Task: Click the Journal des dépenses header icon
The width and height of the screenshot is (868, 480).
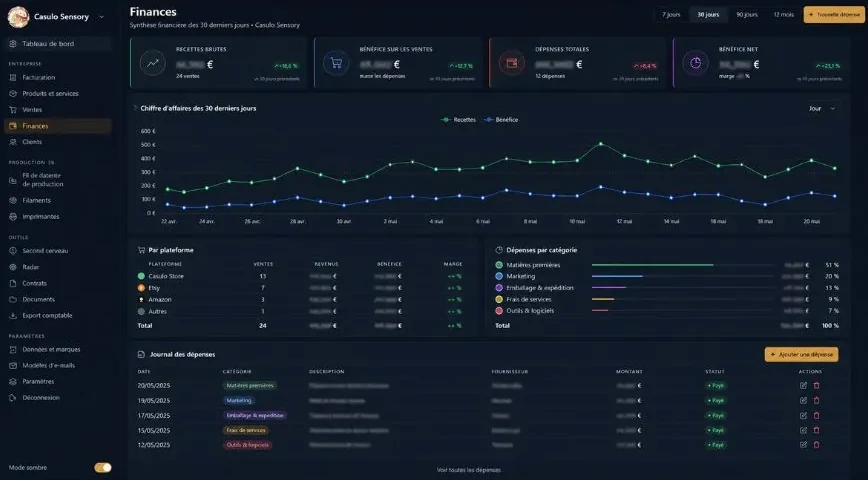Action: pos(141,354)
